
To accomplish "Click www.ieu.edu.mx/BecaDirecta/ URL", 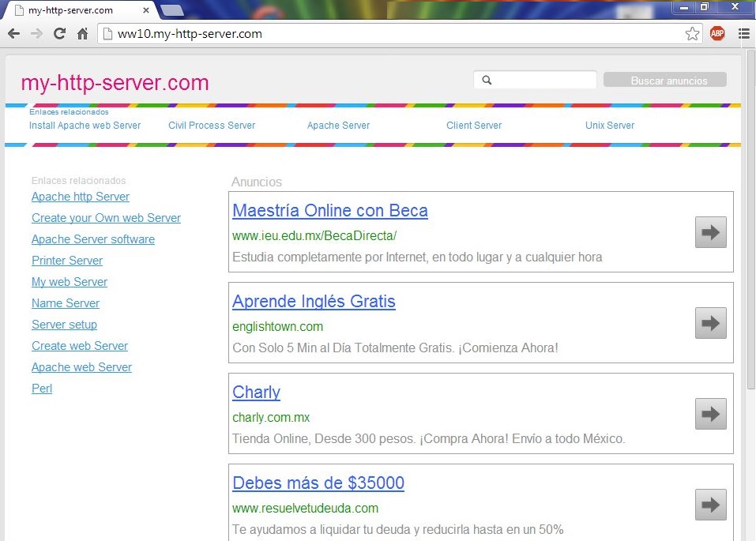I will tap(314, 236).
